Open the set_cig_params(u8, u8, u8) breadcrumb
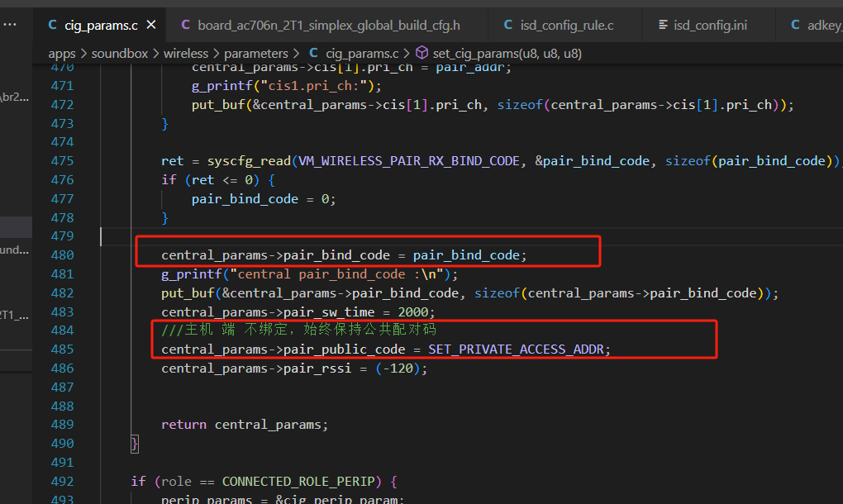 [x=507, y=54]
